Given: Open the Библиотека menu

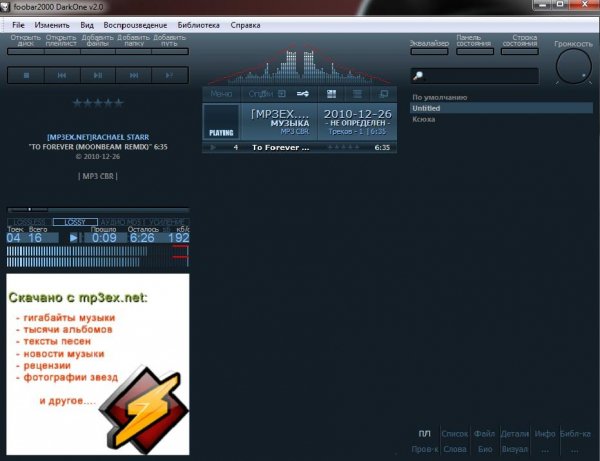Looking at the screenshot, I should point(198,25).
